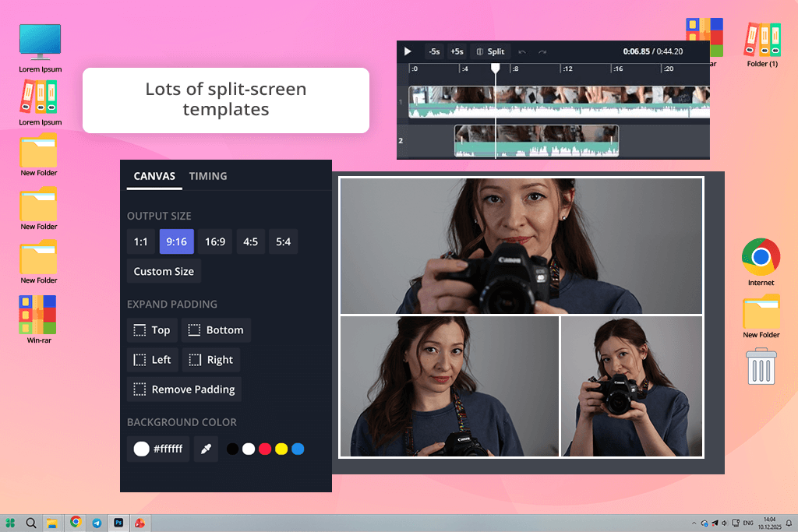Choose the 5:4 output size

click(x=284, y=241)
